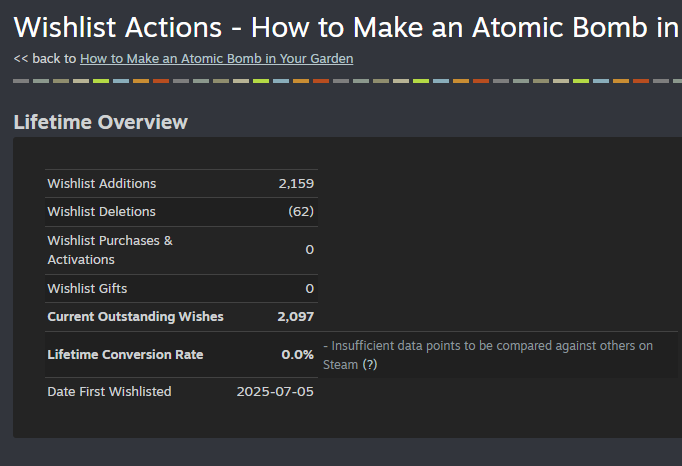Click the (?) help link after Steam
Image resolution: width=682 pixels, height=466 pixels.
(x=370, y=365)
